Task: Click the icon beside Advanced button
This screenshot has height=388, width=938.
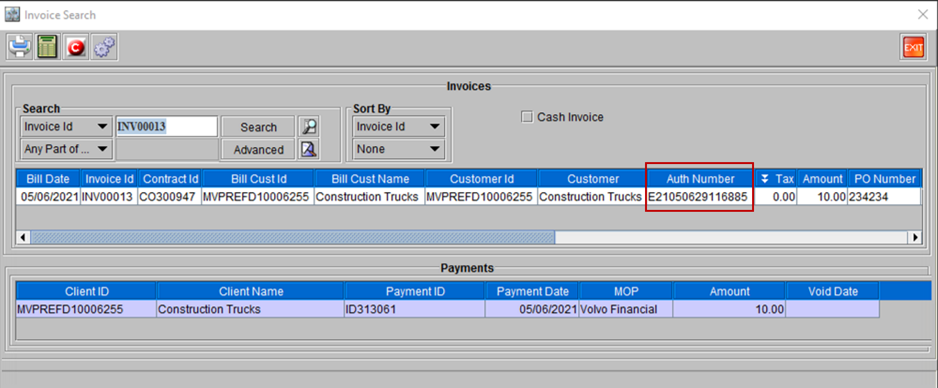Action: pyautogui.click(x=309, y=149)
